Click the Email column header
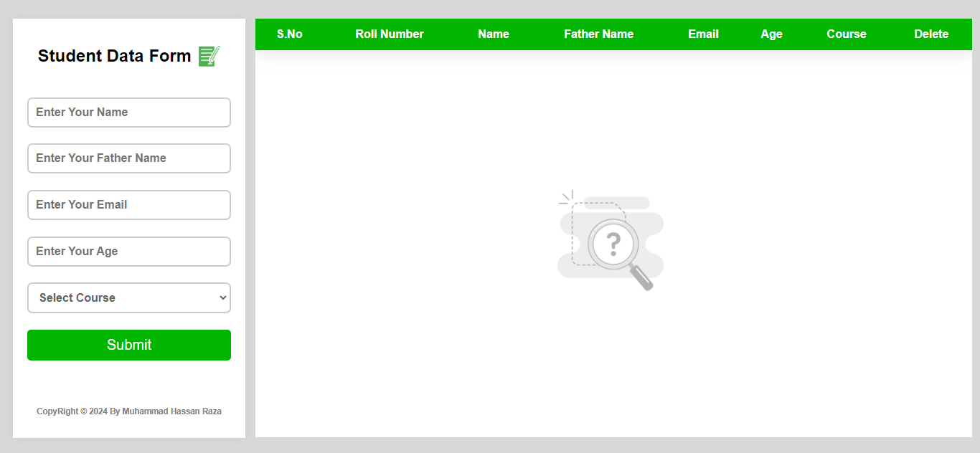Viewport: 980px width, 453px height. [703, 34]
